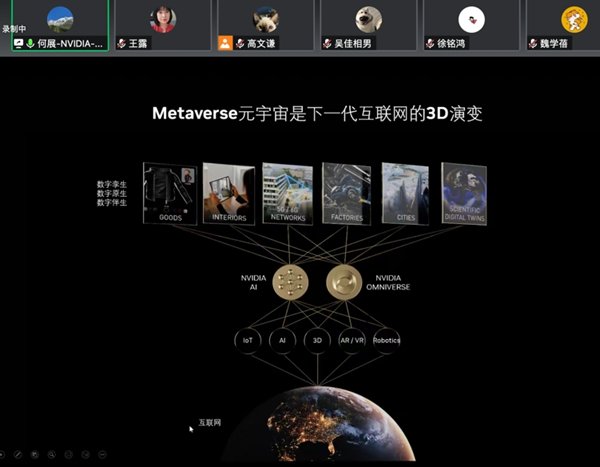600x467 pixels.
Task: Click the INTERIORS card on the slide
Action: pyautogui.click(x=229, y=194)
